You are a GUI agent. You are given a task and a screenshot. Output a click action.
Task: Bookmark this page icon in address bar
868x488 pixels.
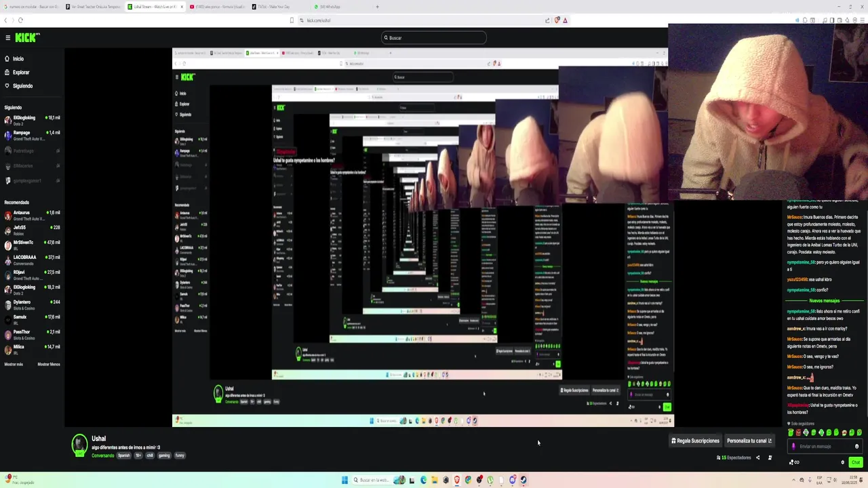click(292, 20)
